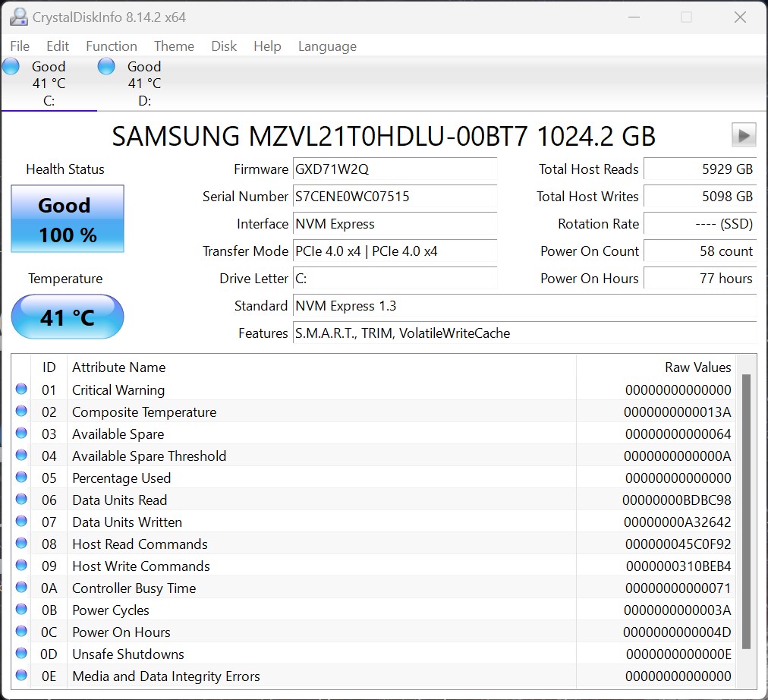Viewport: 768px width, 700px height.
Task: Click the Power Cycles status indicator dot
Action: click(21, 610)
